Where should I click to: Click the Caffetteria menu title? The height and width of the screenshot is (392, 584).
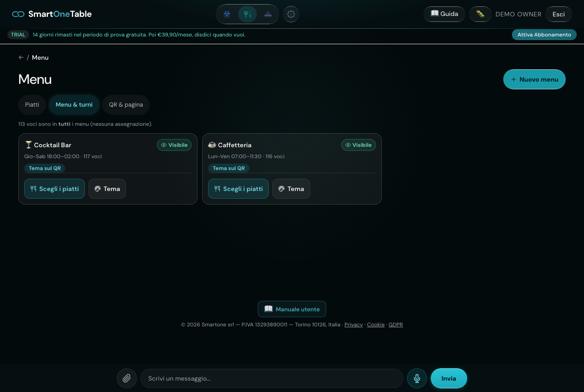pyautogui.click(x=235, y=145)
